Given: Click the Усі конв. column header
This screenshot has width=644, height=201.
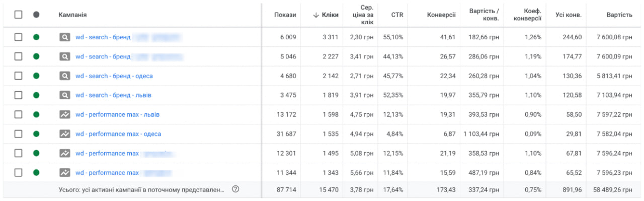Looking at the screenshot, I should click(x=569, y=15).
